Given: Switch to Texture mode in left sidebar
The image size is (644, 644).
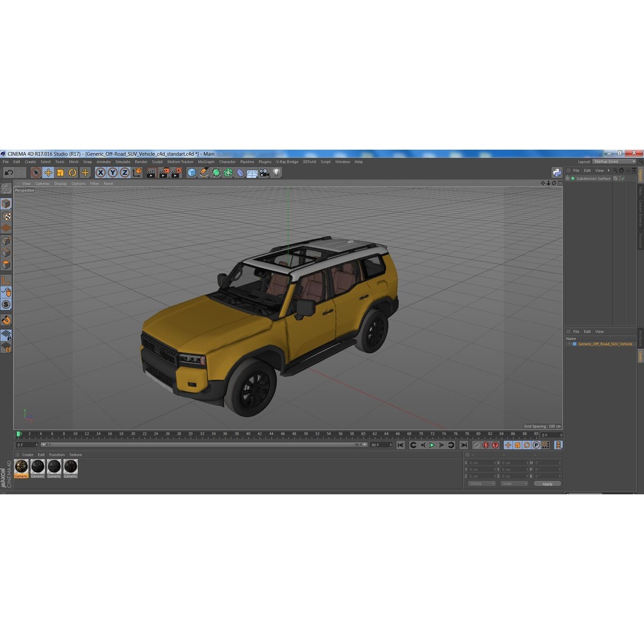Looking at the screenshot, I should click(x=6, y=216).
